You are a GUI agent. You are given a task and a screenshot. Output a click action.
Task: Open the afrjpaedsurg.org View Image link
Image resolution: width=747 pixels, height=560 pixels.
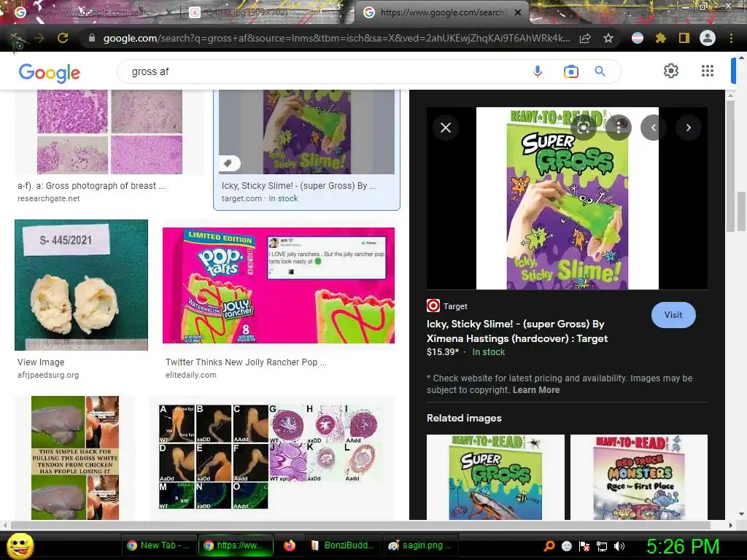(x=41, y=362)
